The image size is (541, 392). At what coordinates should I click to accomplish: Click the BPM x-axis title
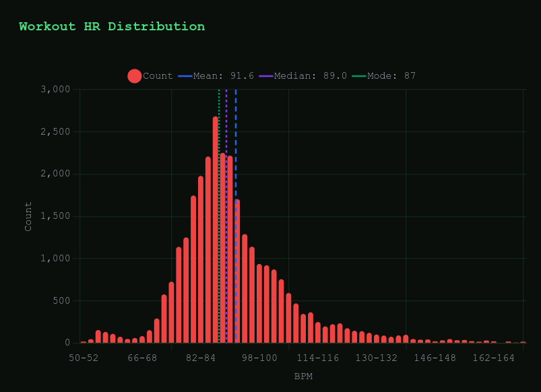pos(303,377)
